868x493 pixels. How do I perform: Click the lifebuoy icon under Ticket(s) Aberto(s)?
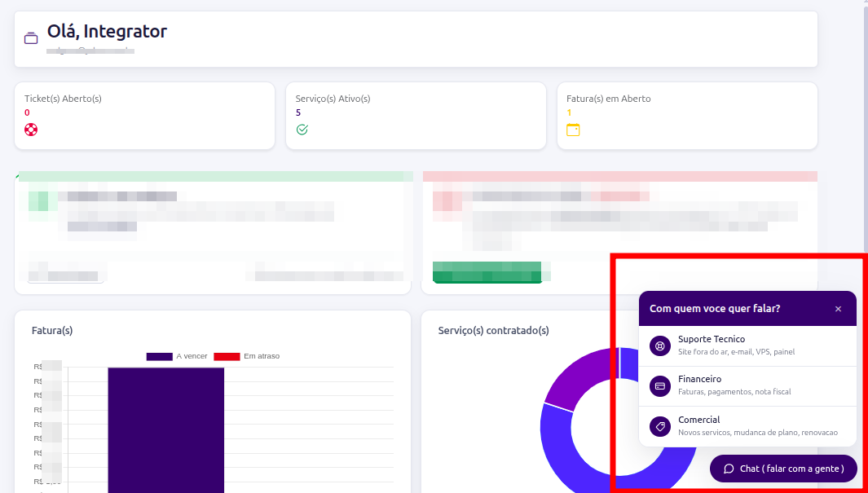pos(31,130)
